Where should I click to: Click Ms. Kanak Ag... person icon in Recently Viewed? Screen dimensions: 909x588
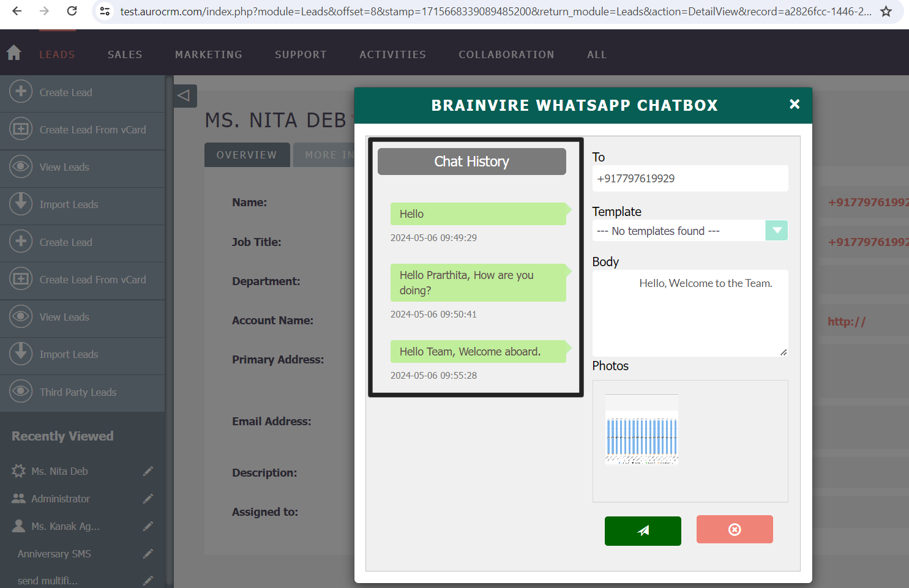[x=18, y=526]
